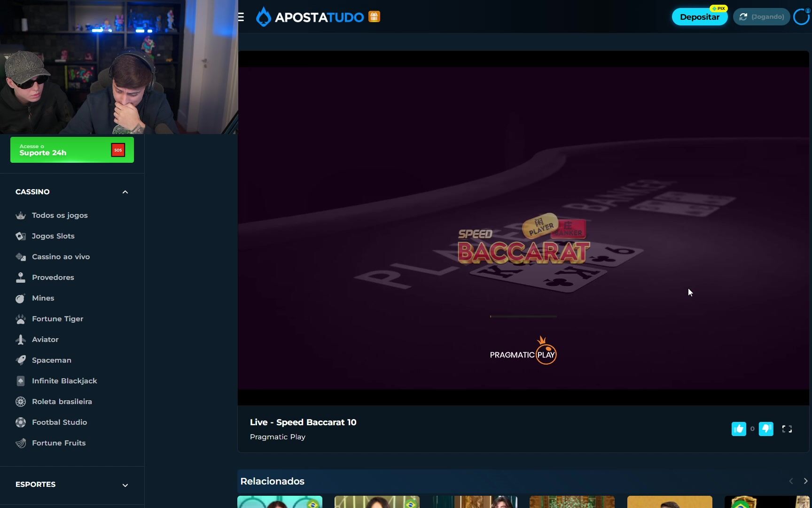
Task: Open Aviator
Action: (x=45, y=340)
